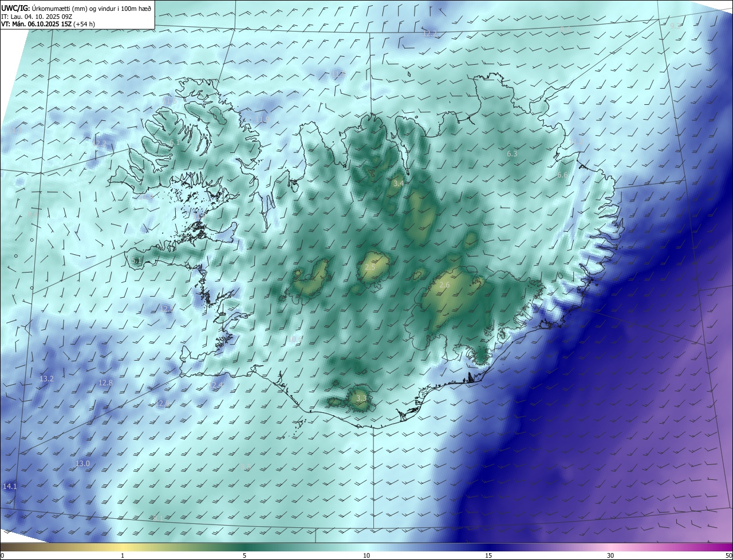Click the colour scale tick label 30
Screen dimensions: 733x560
point(610,555)
